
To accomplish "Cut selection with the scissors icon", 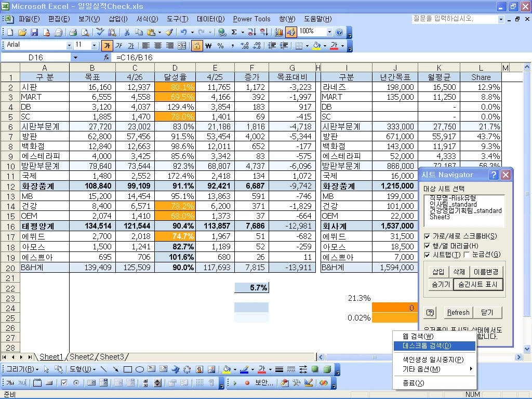I will (127, 32).
